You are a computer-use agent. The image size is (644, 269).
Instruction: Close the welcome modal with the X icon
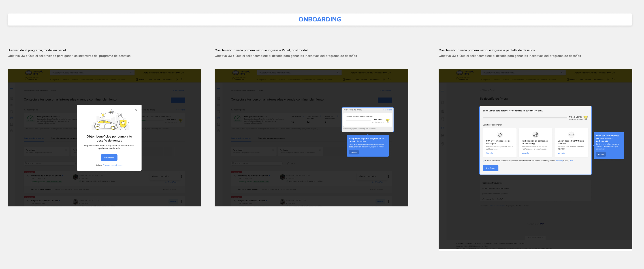[x=136, y=110]
